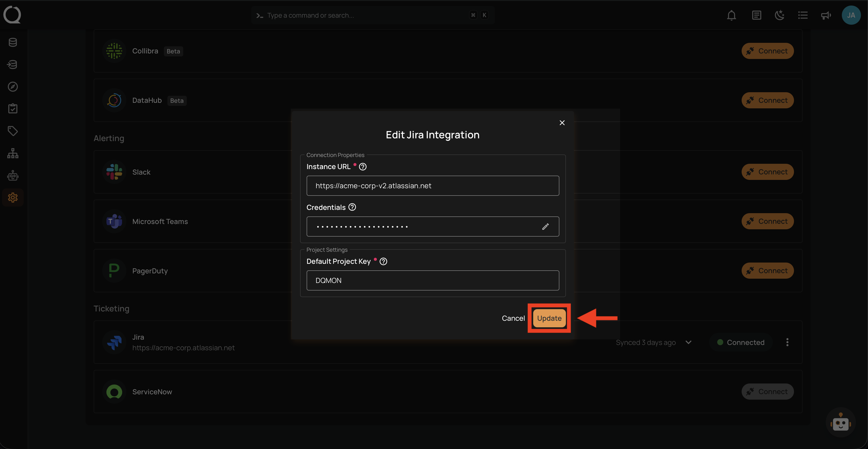Viewport: 868px width, 449px height.
Task: Open the checks clipboard sidebar icon
Action: [x=13, y=109]
